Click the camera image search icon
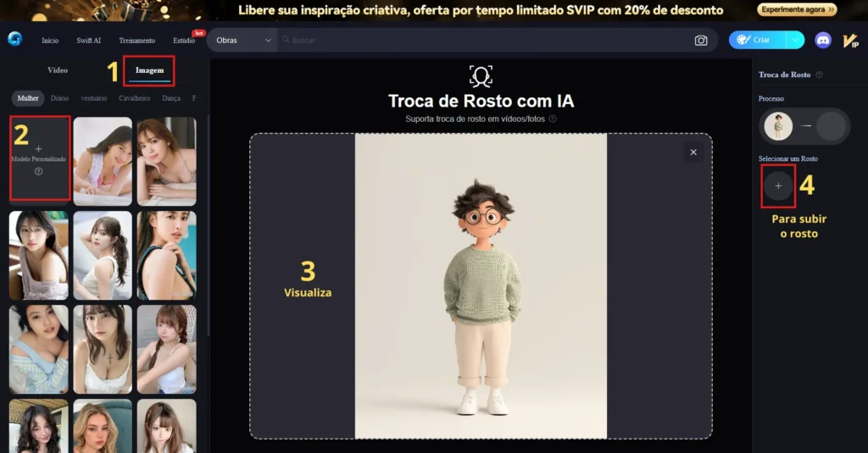The height and width of the screenshot is (453, 868). coord(701,41)
